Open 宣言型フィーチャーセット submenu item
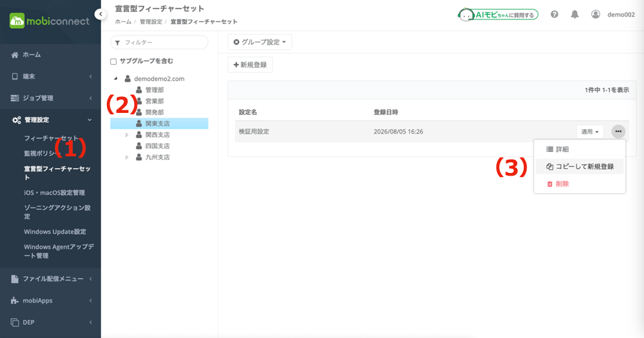The width and height of the screenshot is (644, 338). coord(57,173)
